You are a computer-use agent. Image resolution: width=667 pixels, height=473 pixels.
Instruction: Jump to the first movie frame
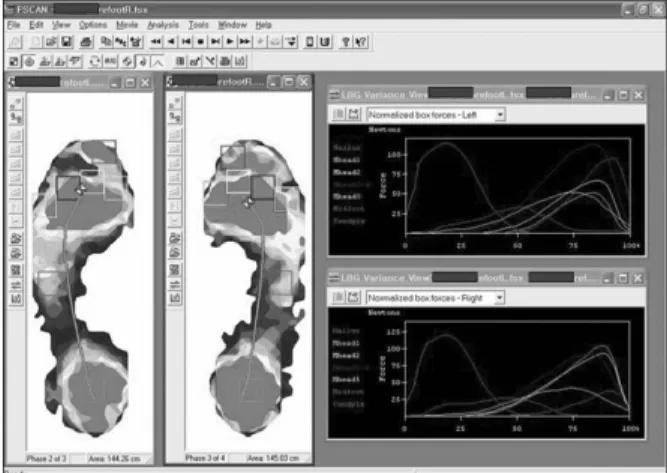pyautogui.click(x=185, y=41)
